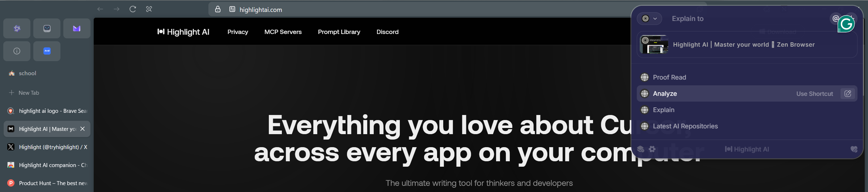Click the X logo favicon on tryhighlight tab

click(11, 147)
